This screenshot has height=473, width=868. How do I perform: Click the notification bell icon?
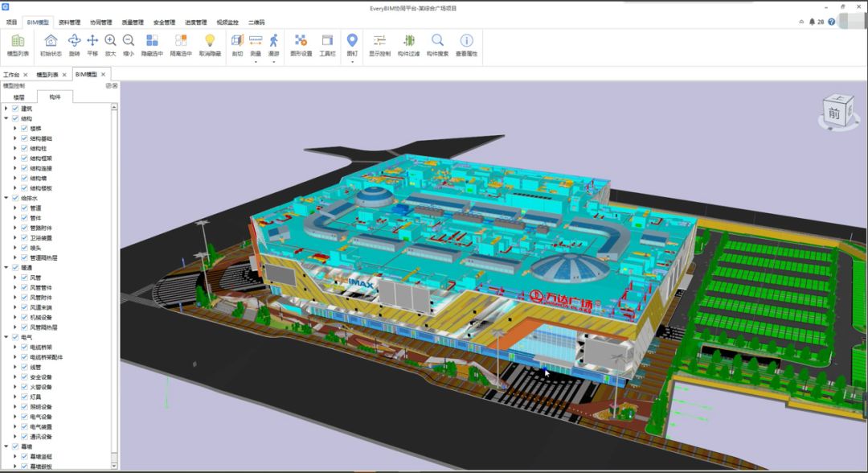(812, 22)
